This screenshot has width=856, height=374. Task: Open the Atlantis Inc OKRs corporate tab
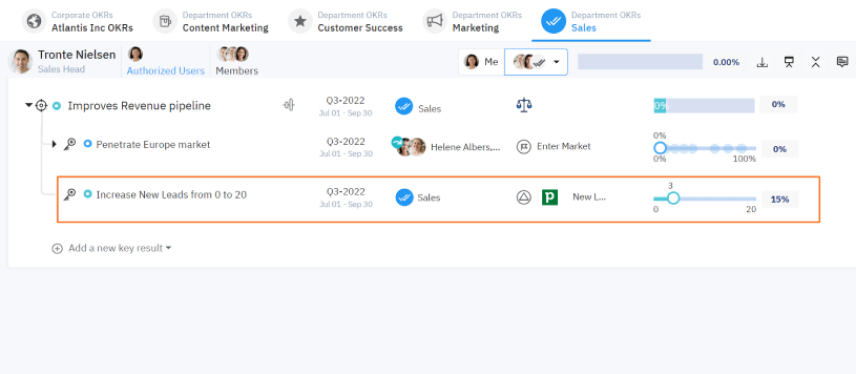coord(78,22)
